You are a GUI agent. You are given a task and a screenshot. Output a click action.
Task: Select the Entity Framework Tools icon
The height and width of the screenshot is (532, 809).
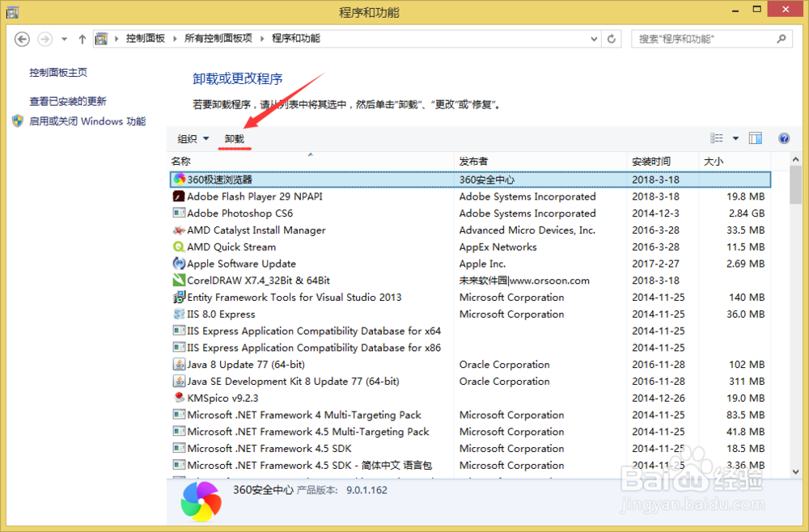(179, 297)
